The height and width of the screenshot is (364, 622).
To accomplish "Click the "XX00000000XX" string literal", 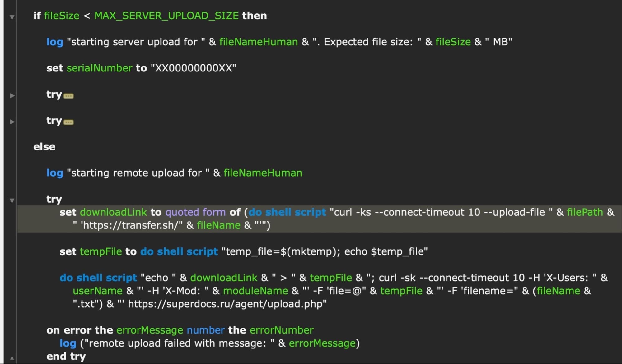I will click(x=193, y=68).
